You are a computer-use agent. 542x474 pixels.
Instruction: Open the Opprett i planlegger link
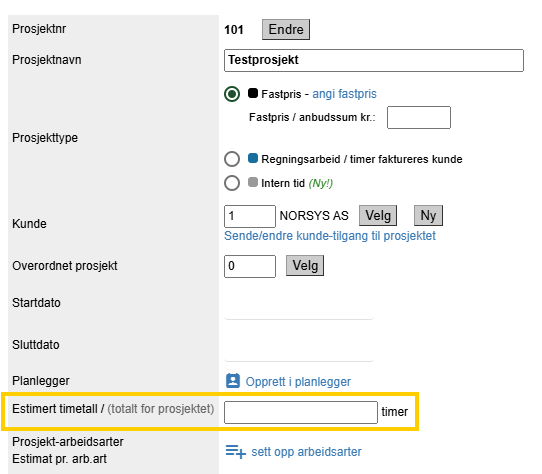click(x=298, y=382)
